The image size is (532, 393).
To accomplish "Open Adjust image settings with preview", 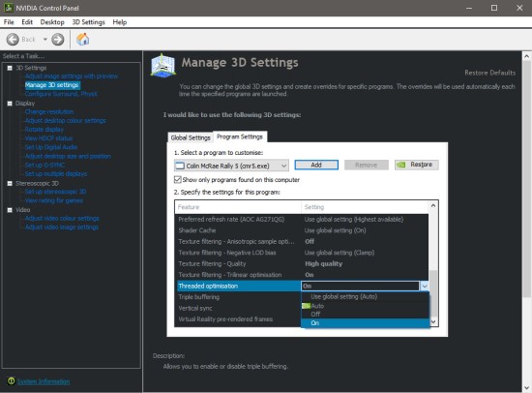I will (x=72, y=76).
